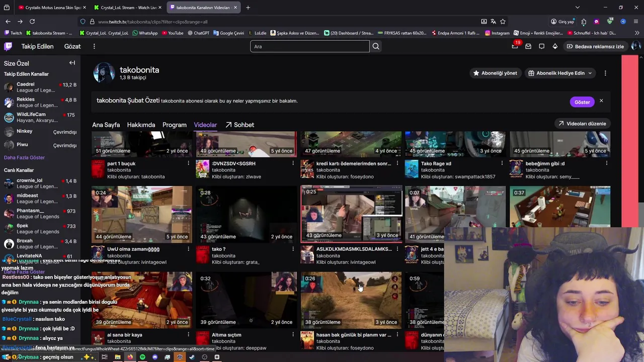Play the 0:25 'ASLKDLKMDASMKLSDALAMKS' clip thumbnail
This screenshot has height=362, width=644.
pos(351,213)
